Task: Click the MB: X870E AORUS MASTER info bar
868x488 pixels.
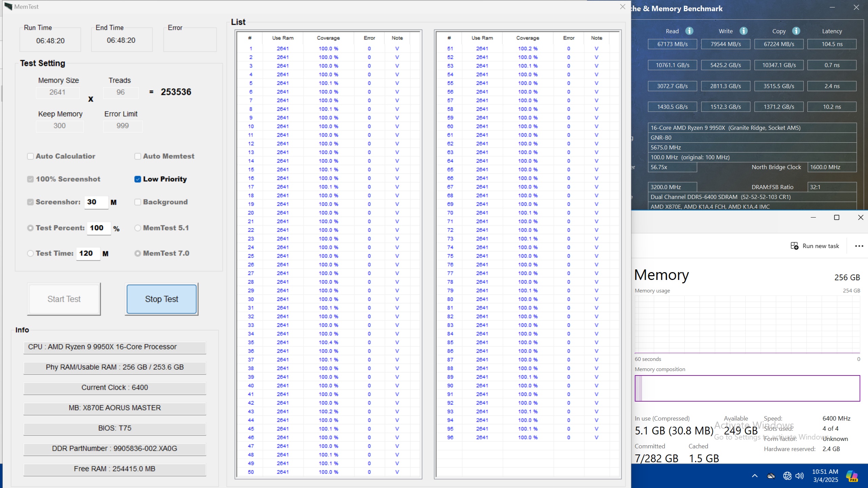Action: click(115, 408)
